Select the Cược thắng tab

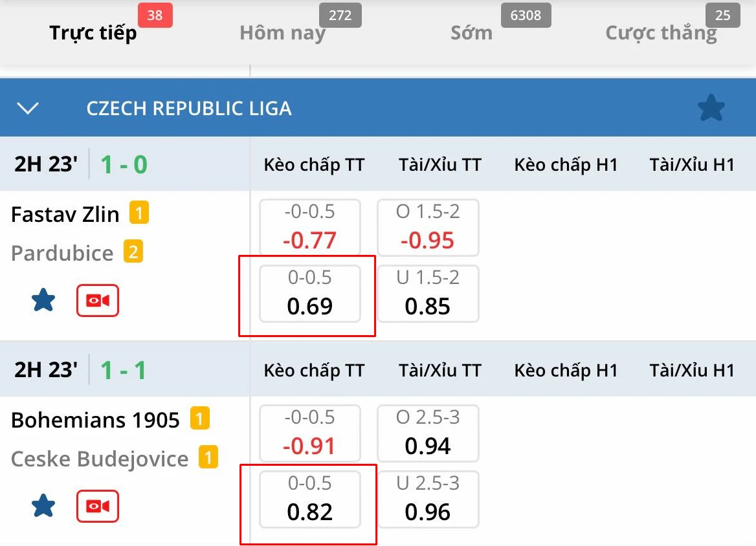[x=661, y=32]
